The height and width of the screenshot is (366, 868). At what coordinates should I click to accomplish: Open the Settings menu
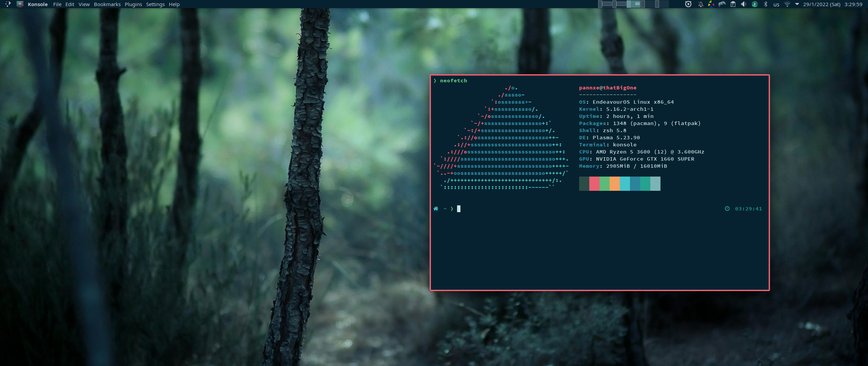[155, 4]
